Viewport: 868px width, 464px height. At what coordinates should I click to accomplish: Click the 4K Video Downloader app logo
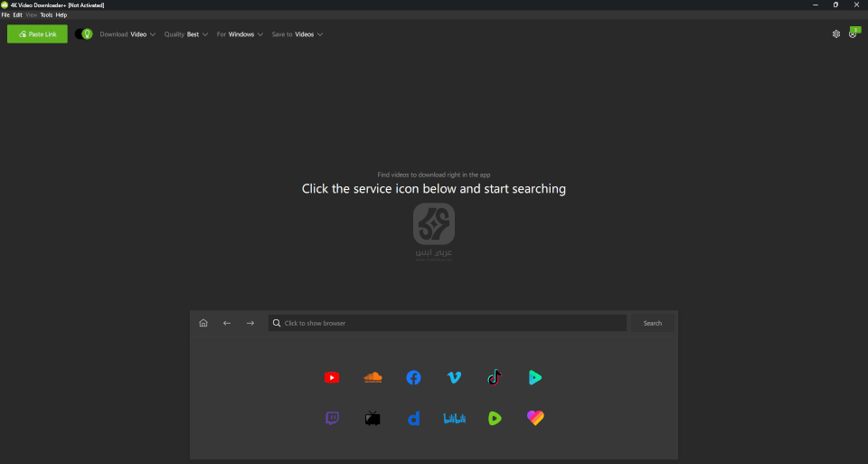[x=5, y=5]
